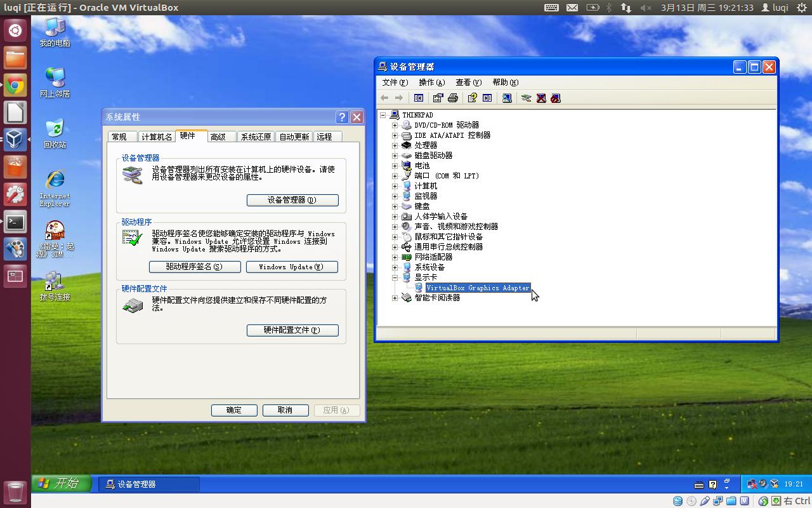Click the Forward arrow in Device Manager toolbar
812x508 pixels.
[398, 98]
